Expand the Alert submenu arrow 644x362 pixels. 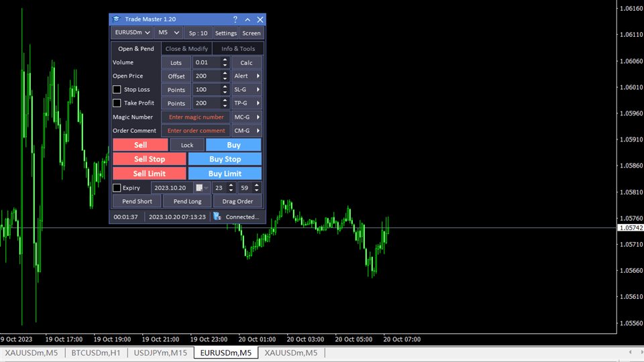(x=258, y=76)
